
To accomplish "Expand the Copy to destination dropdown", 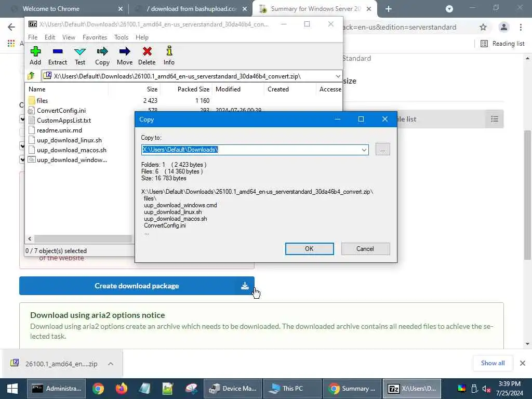I will click(x=364, y=150).
